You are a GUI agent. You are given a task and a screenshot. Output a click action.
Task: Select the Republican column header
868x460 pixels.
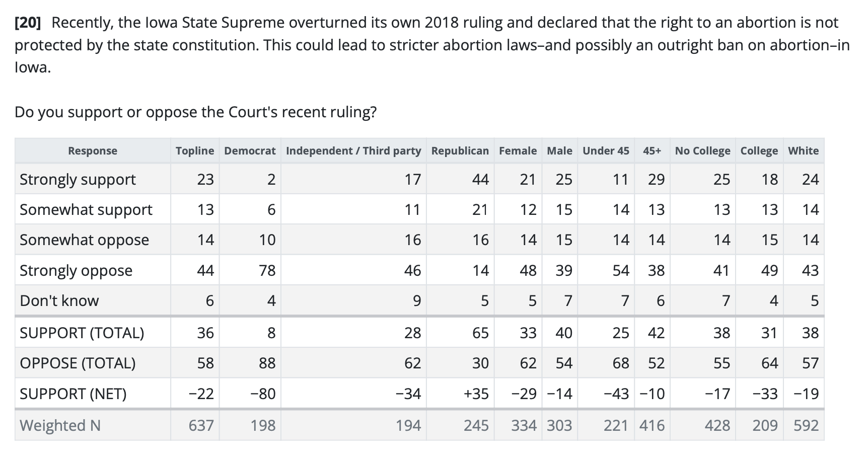460,151
